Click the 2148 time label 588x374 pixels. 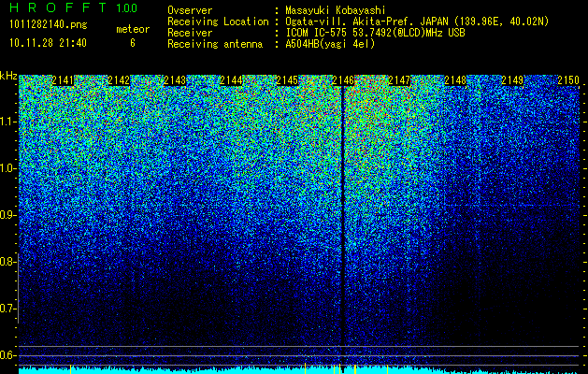pyautogui.click(x=455, y=80)
